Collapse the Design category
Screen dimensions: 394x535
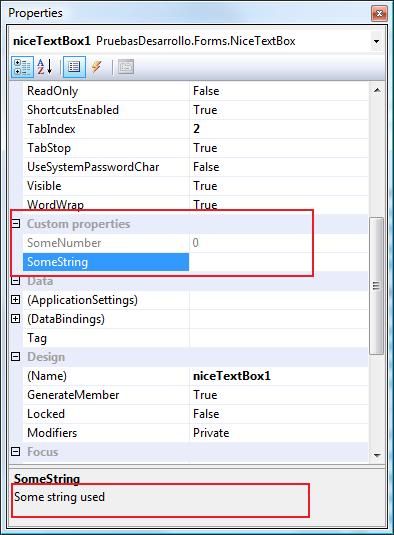tap(16, 357)
